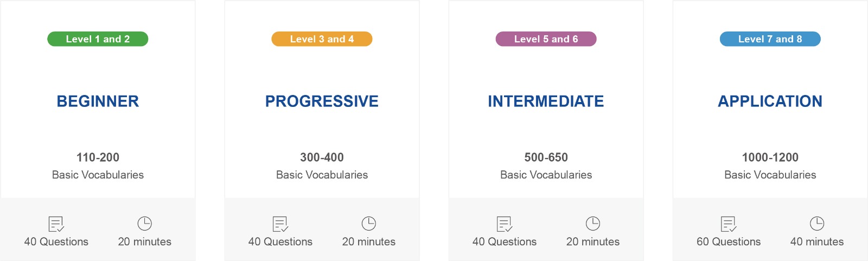The height and width of the screenshot is (261, 868).
Task: Open the INTERMEDIATE test heading
Action: point(546,101)
